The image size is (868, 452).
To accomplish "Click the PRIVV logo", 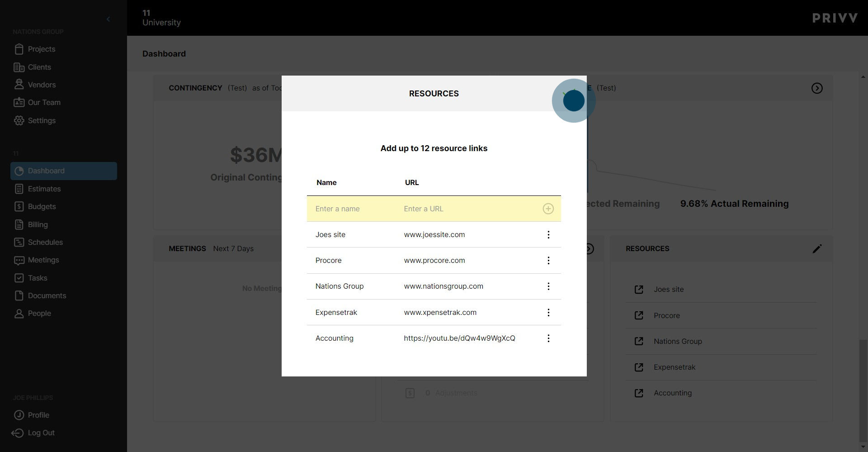I will pyautogui.click(x=835, y=18).
